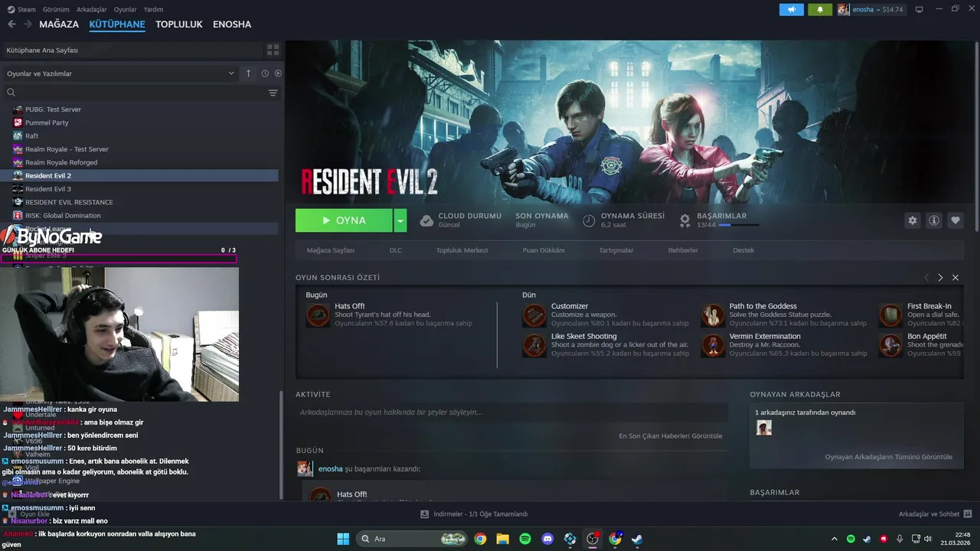Image resolution: width=980 pixels, height=551 pixels.
Task: Click the Customizer achievement icon
Action: pos(534,315)
